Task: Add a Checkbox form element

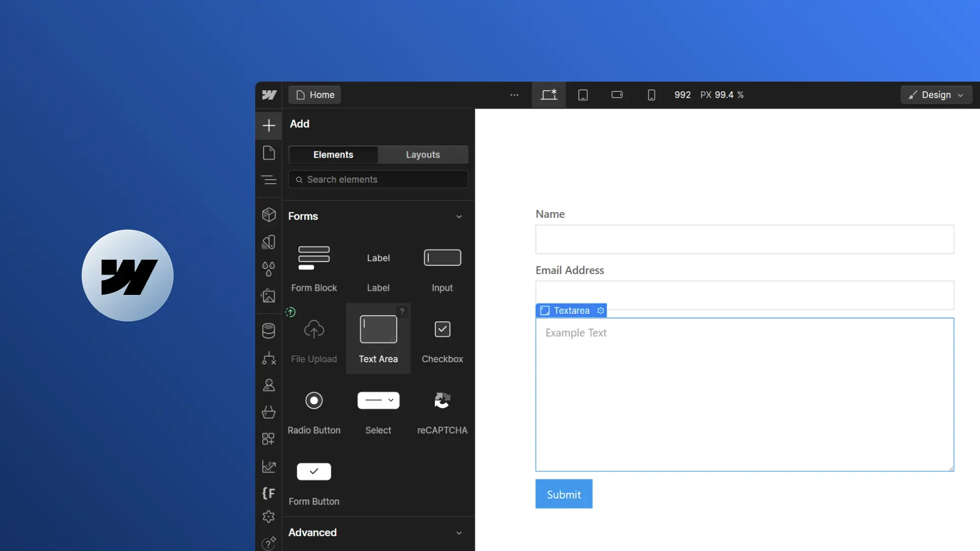Action: tap(443, 339)
